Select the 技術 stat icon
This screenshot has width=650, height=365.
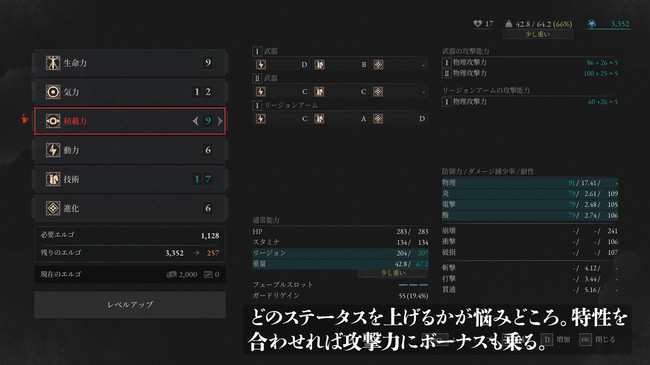point(53,179)
